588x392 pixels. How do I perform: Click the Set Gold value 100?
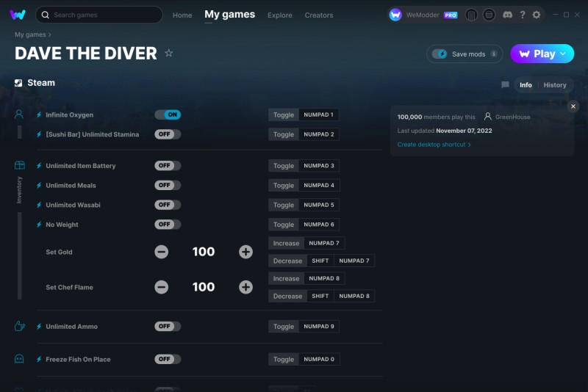pos(204,252)
